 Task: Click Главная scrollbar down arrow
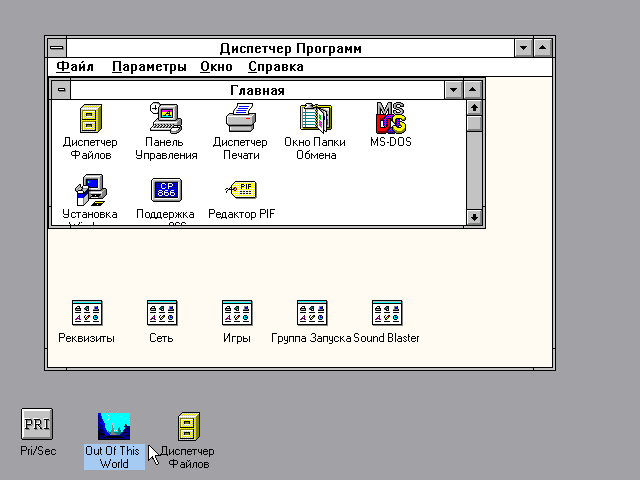(474, 217)
